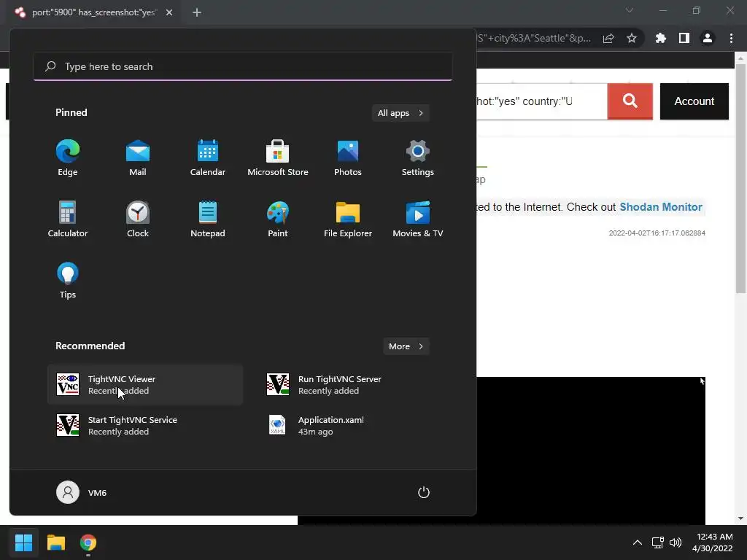This screenshot has height=560, width=747.
Task: Select Start TightVNC Service recommendation
Action: click(x=145, y=425)
